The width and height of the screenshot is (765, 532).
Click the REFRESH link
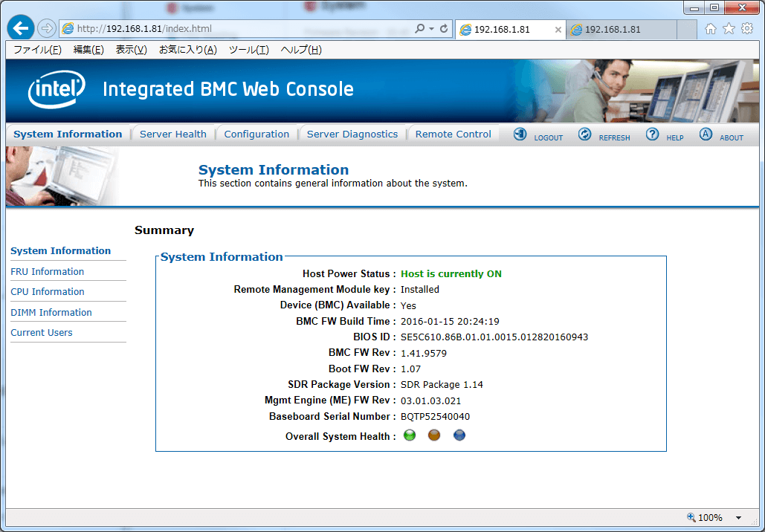click(614, 138)
